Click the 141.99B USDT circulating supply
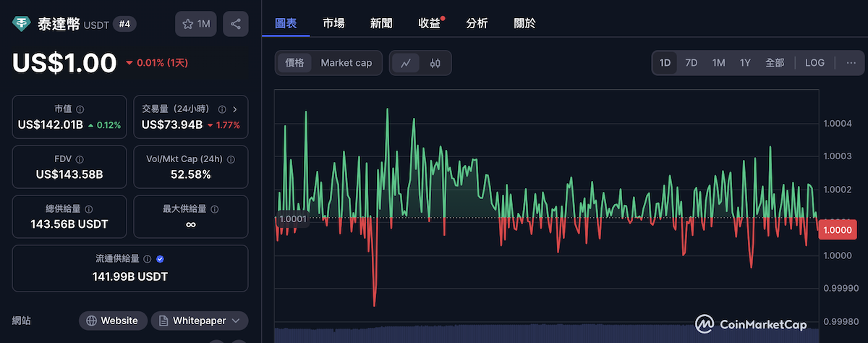868x343 pixels. [x=130, y=276]
